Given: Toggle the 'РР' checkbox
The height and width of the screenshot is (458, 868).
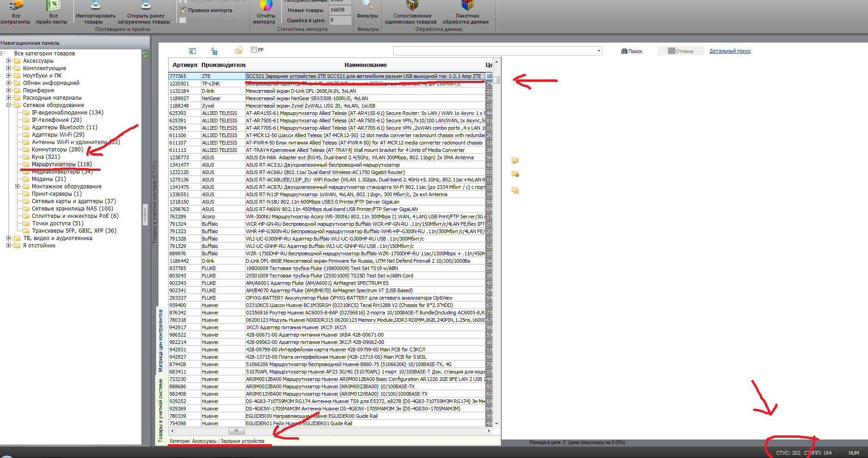Looking at the screenshot, I should 254,50.
